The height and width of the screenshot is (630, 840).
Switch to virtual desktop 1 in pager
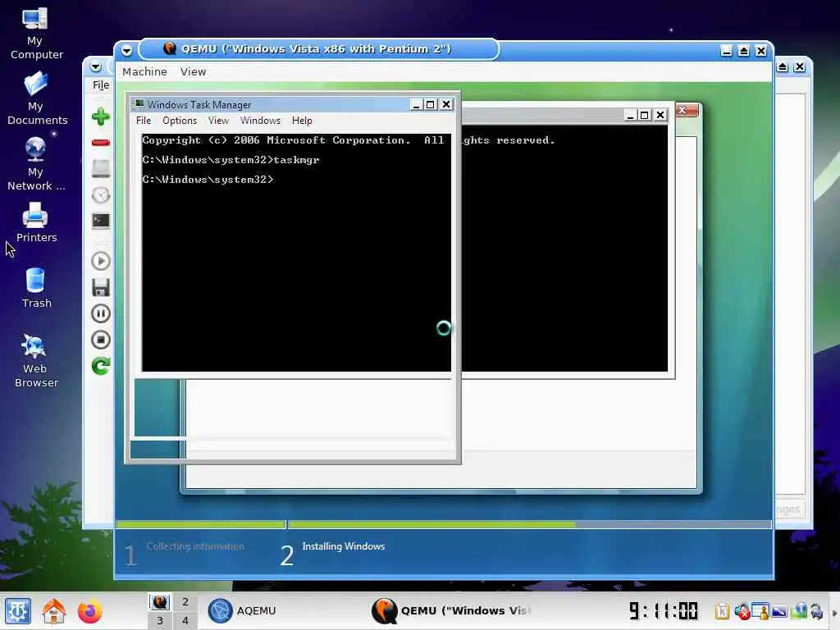tap(160, 602)
